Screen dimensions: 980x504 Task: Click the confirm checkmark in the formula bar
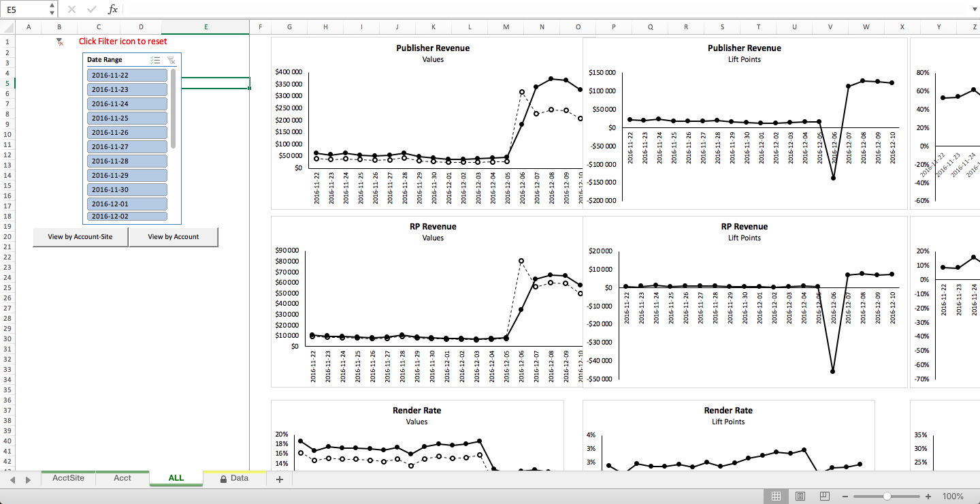pos(91,9)
